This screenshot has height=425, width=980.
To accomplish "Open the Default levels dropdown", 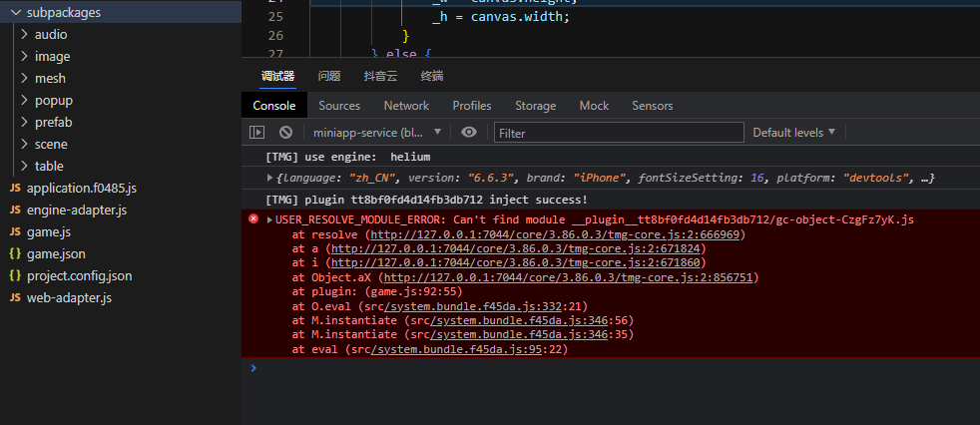I will tap(793, 132).
